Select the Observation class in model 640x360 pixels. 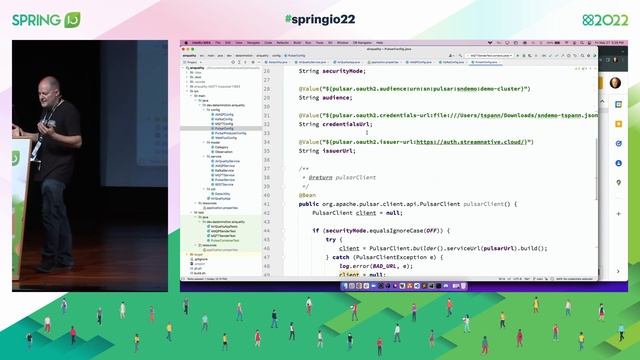click(222, 152)
